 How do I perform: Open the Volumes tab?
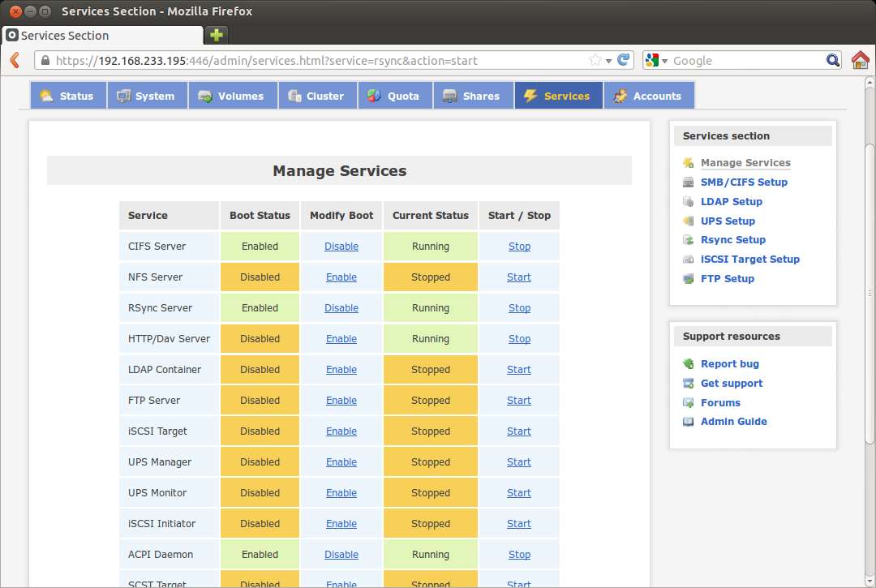232,96
